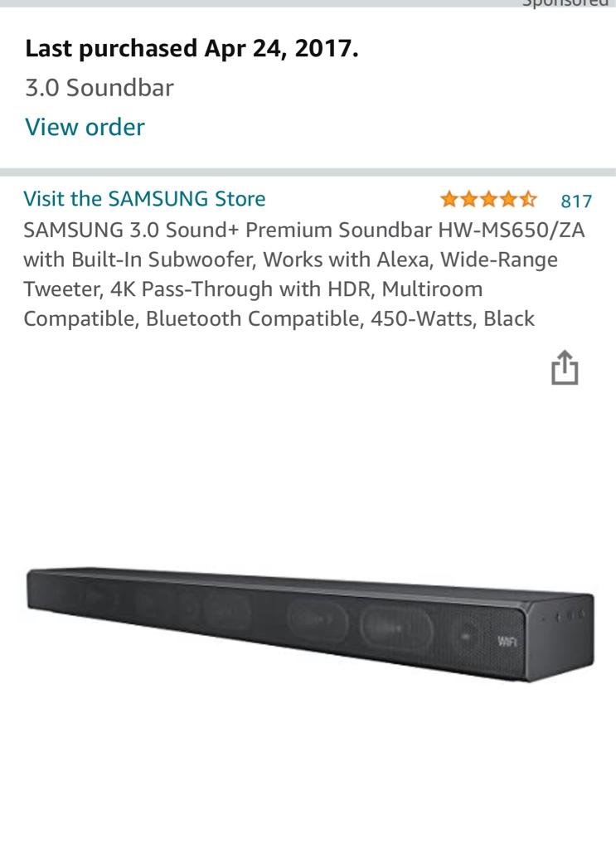This screenshot has width=616, height=849.
Task: Tap the side control buttons on the soundbar
Action: coord(564,615)
